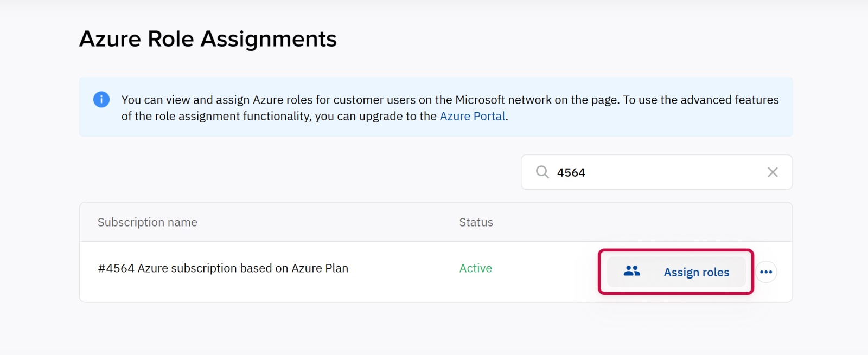Click the Status column header

click(476, 222)
